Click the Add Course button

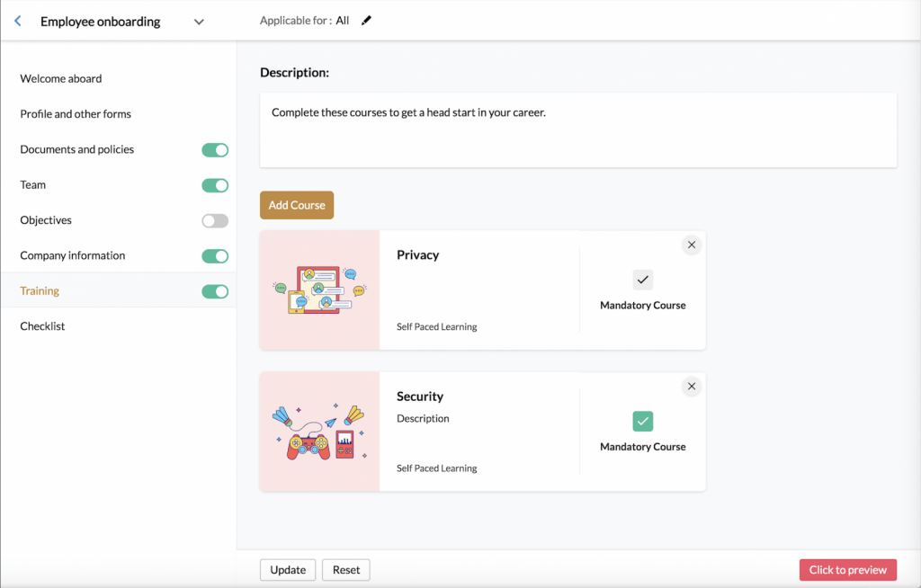pyautogui.click(x=297, y=205)
